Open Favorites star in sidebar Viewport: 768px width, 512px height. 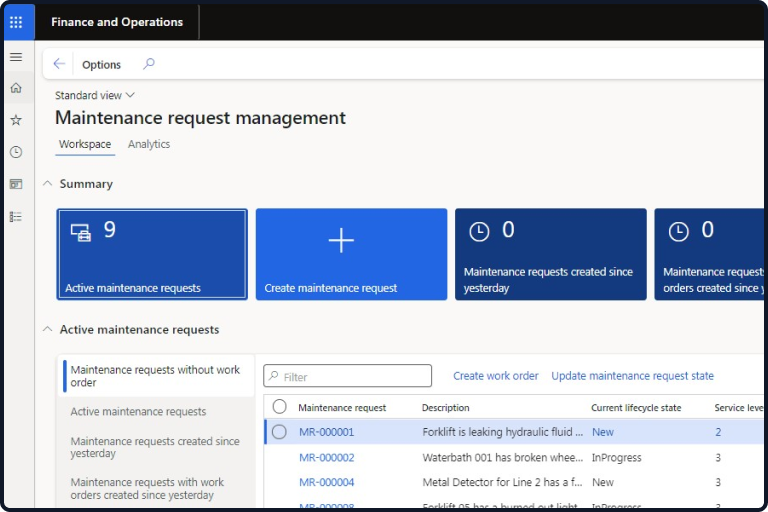coord(16,120)
